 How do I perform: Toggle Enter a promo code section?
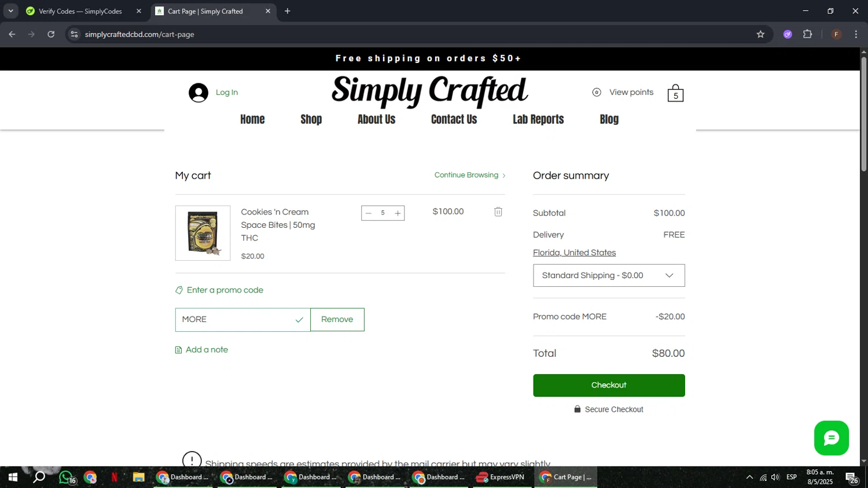point(219,290)
